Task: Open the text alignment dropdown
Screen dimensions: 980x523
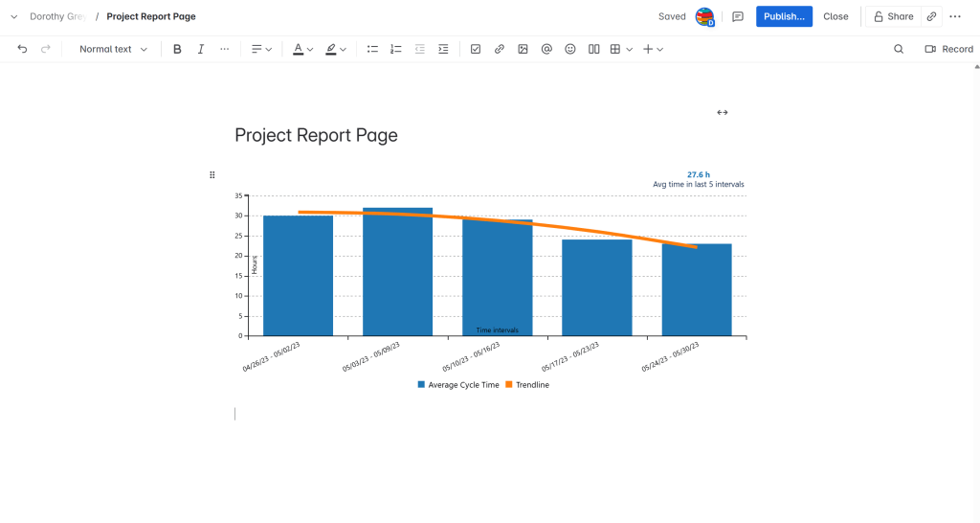Action: click(x=261, y=49)
